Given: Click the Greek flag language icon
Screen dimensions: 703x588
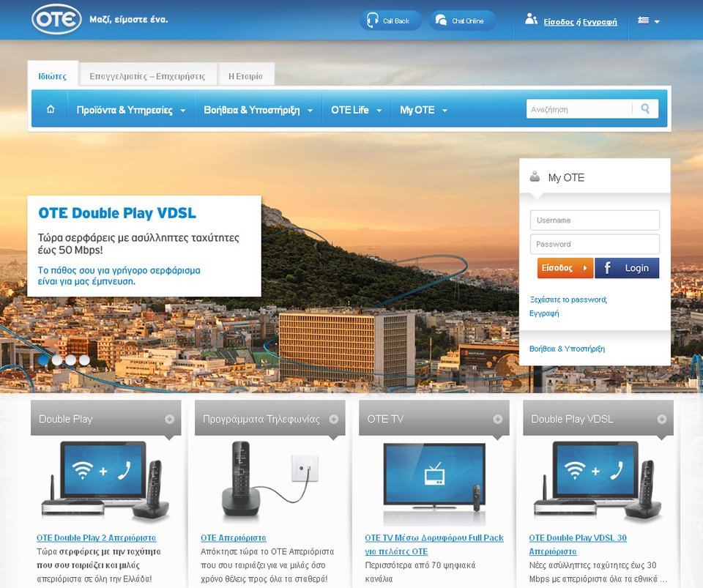Looking at the screenshot, I should tap(644, 21).
